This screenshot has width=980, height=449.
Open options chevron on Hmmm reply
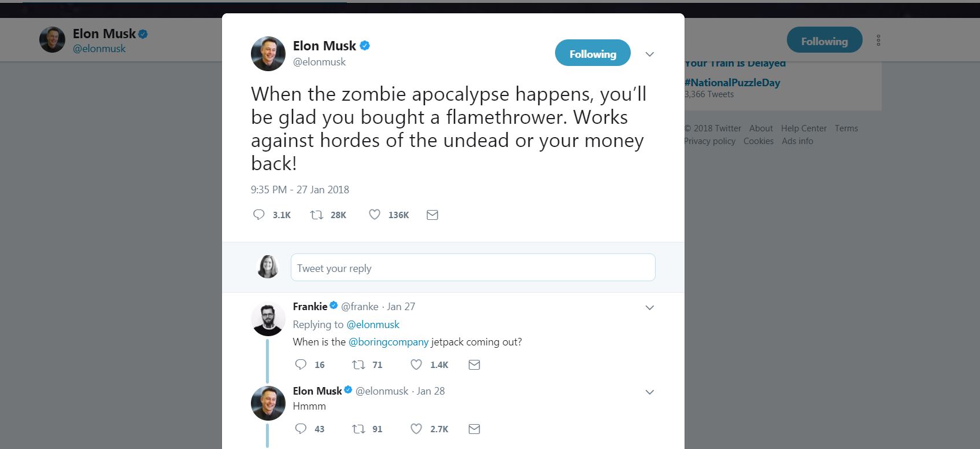(x=650, y=392)
